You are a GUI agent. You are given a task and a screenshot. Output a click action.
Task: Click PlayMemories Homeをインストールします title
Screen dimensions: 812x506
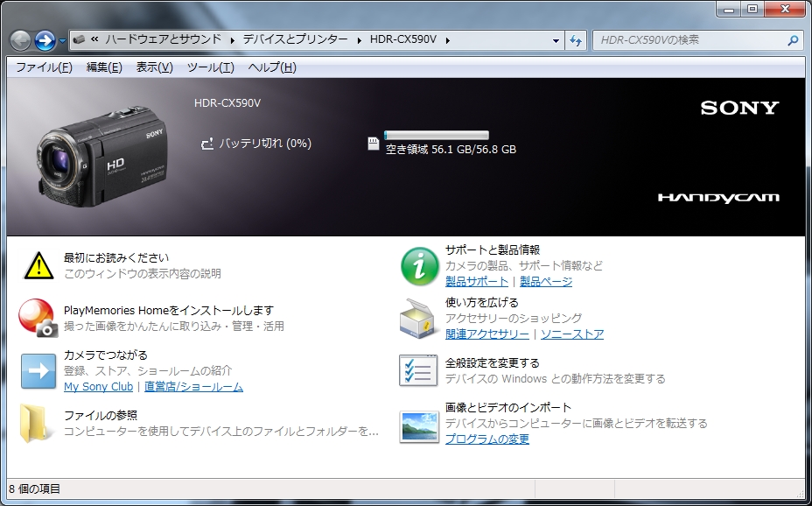169,310
